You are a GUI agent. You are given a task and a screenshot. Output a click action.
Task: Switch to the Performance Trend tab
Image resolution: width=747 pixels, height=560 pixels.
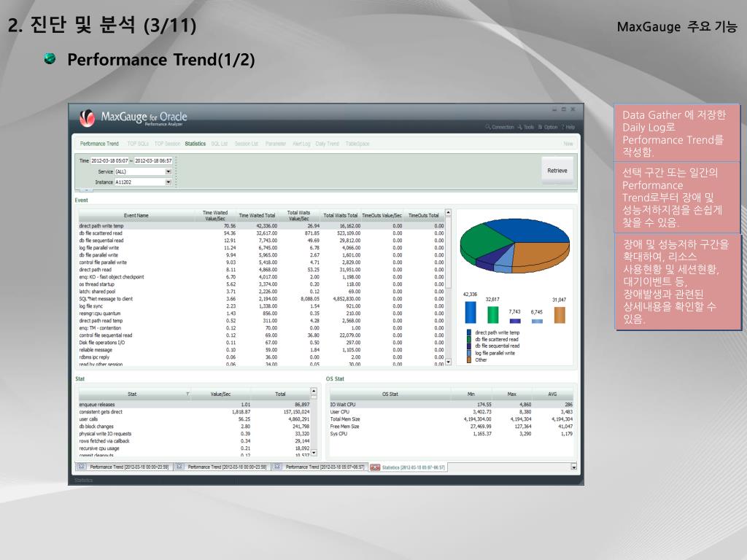pos(99,144)
